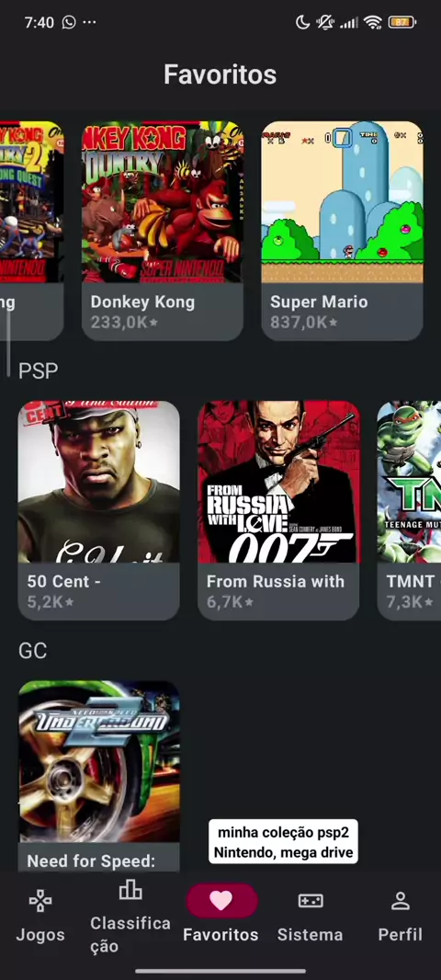The image size is (441, 980).
Task: Go to the Perfil person icon
Action: 400,901
